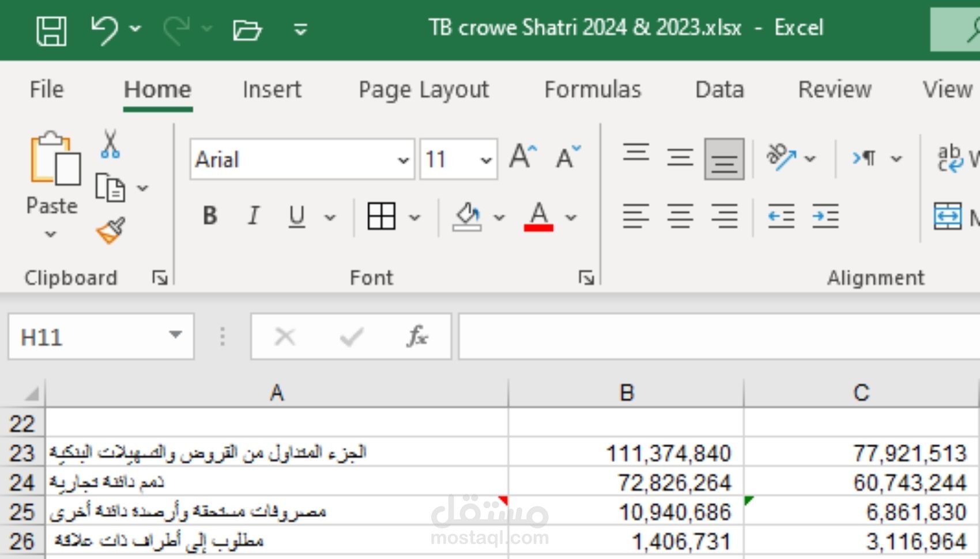Screen dimensions: 980x559
Task: Open the Clipboard dialog launcher
Action: [x=160, y=278]
